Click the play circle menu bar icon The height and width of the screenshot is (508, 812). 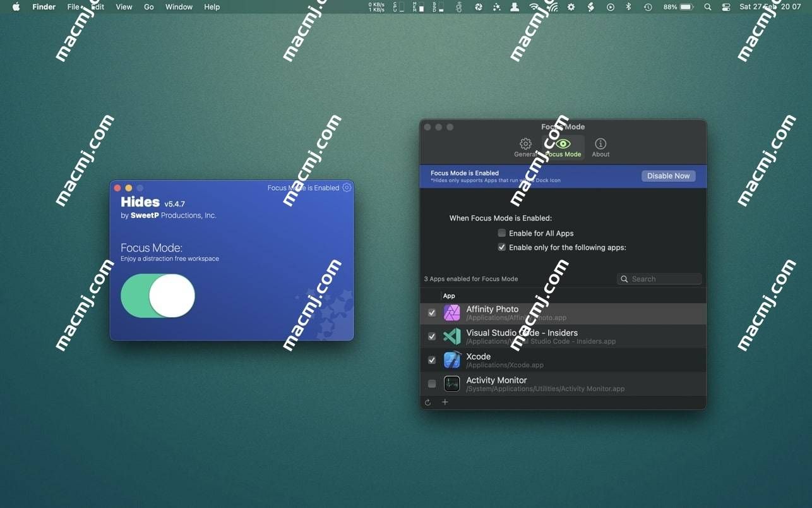click(x=611, y=7)
